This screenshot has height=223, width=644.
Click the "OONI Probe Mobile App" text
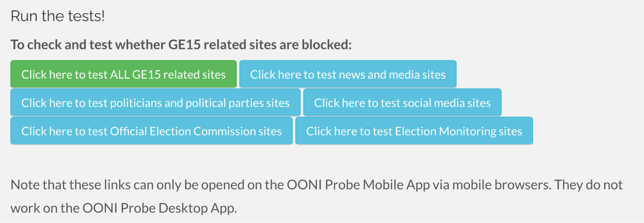click(x=358, y=185)
